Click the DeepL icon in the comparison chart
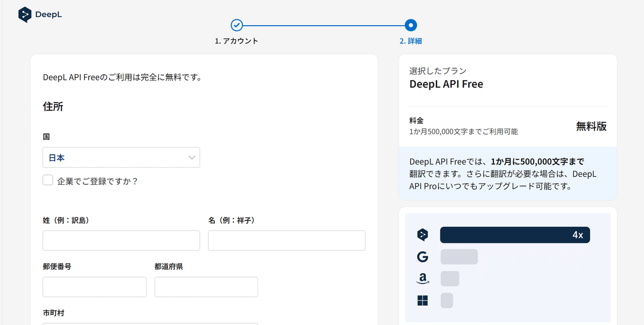644x325 pixels. (423, 235)
